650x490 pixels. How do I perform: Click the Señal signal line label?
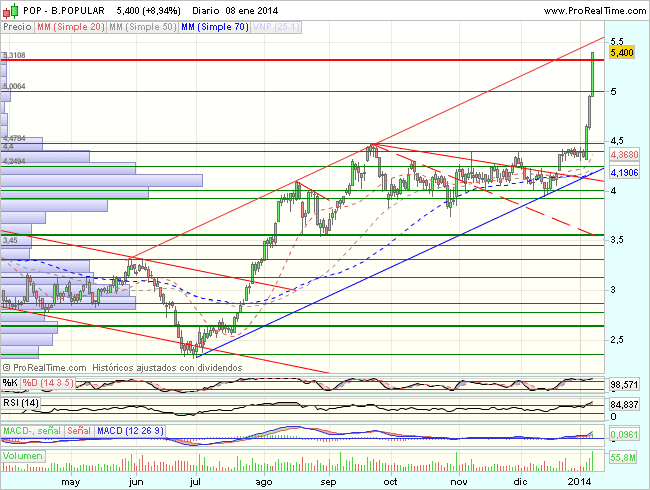tap(79, 431)
